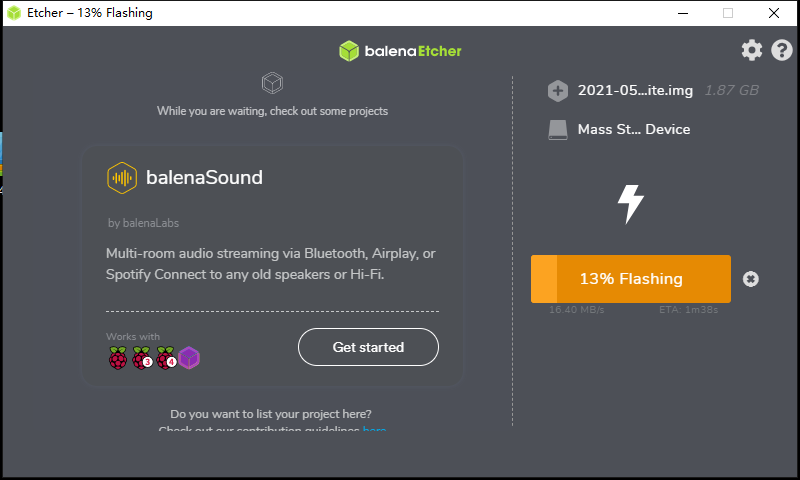
Task: Click the 2021-05...ite.img file name
Action: 635,91
